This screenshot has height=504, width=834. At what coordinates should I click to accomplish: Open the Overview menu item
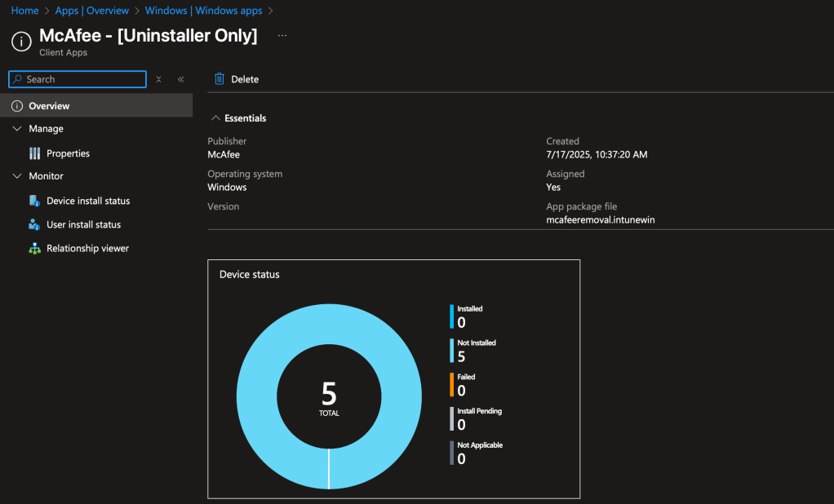(x=49, y=106)
